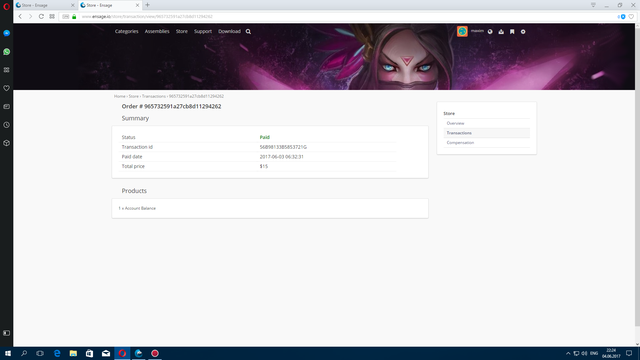The image size is (640, 360).
Task: Go to Home breadcrumb
Action: tap(120, 96)
